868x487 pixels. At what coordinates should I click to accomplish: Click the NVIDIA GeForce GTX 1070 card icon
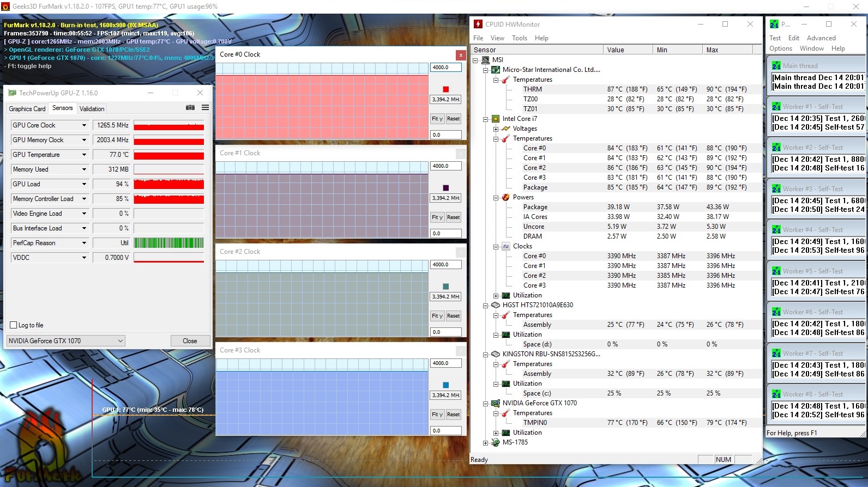[x=496, y=403]
